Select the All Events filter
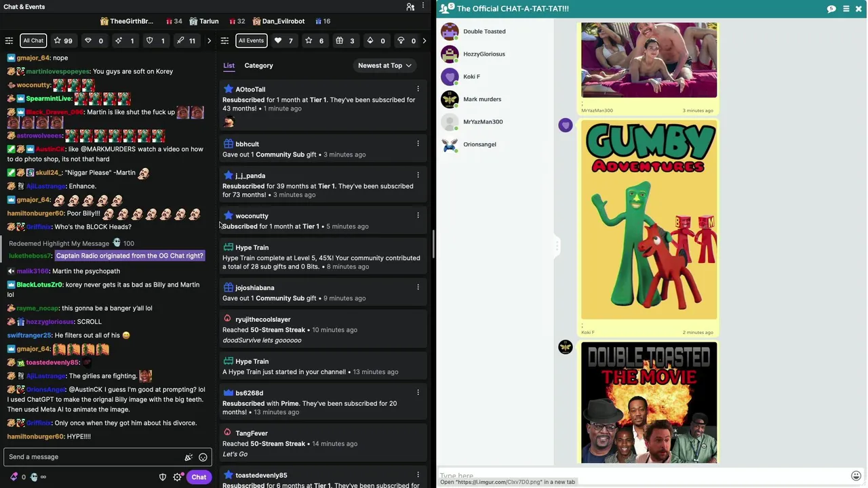868x488 pixels. (251, 41)
